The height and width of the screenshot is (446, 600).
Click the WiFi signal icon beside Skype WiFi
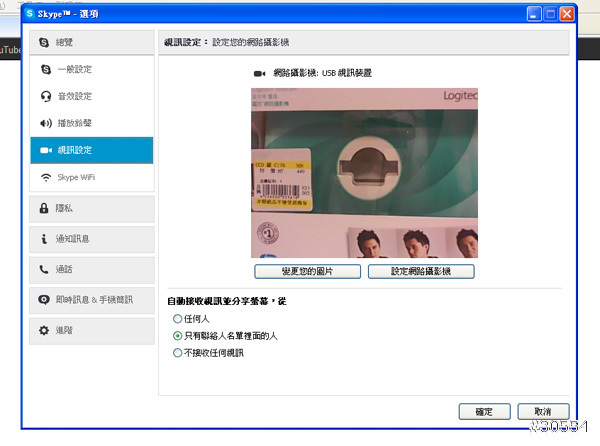coord(46,177)
